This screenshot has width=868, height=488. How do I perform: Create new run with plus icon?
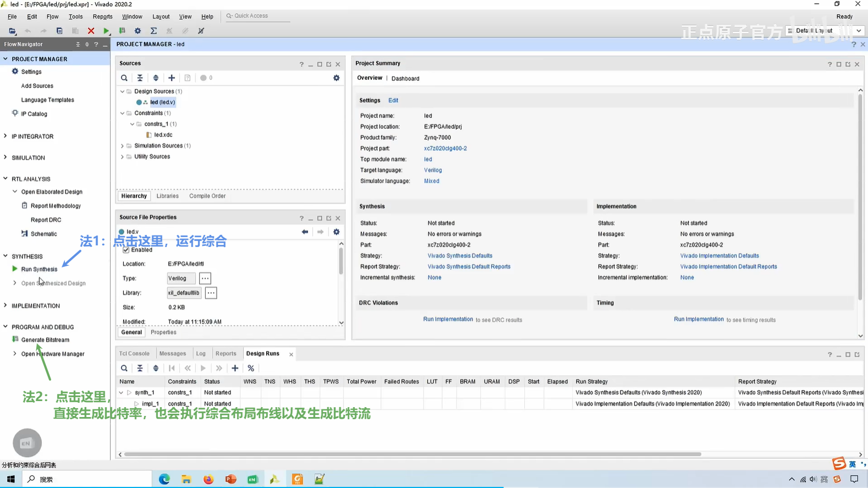(235, 368)
